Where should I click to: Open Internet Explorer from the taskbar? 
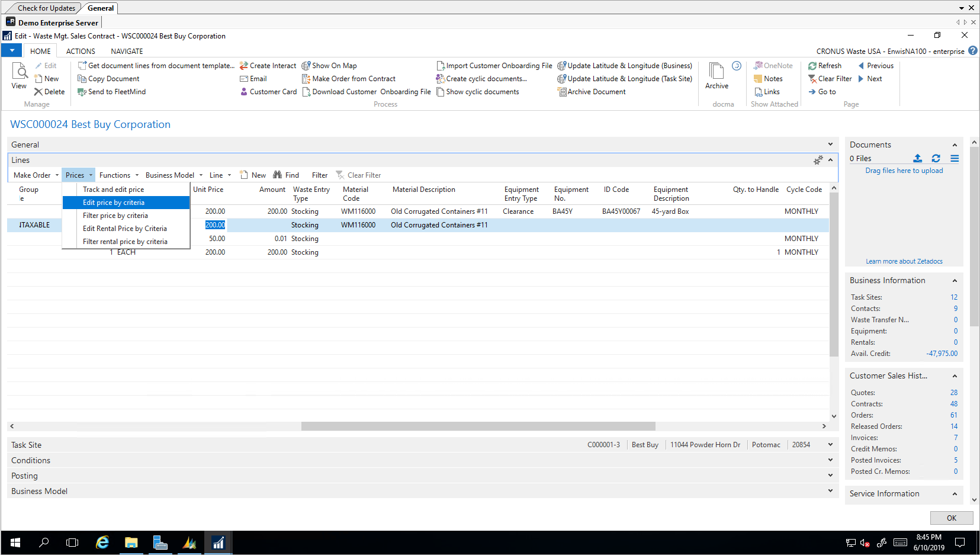pos(102,542)
